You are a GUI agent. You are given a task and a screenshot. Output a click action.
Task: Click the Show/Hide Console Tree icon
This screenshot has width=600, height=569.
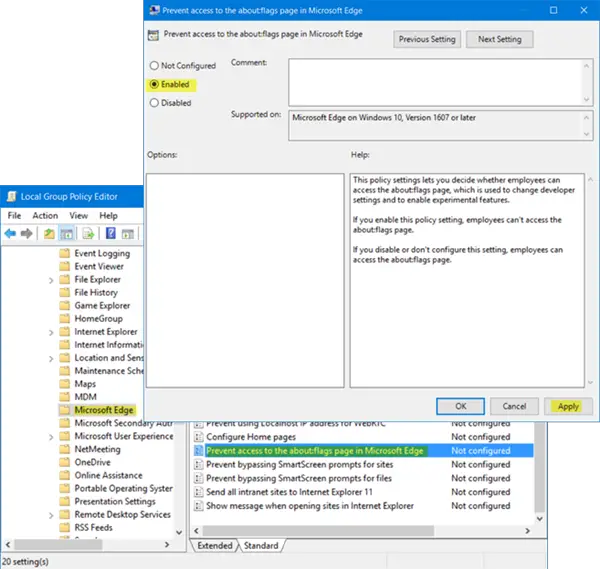click(66, 233)
